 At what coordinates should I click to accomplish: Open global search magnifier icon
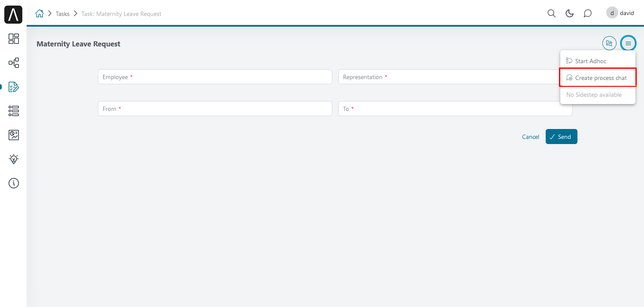click(552, 13)
